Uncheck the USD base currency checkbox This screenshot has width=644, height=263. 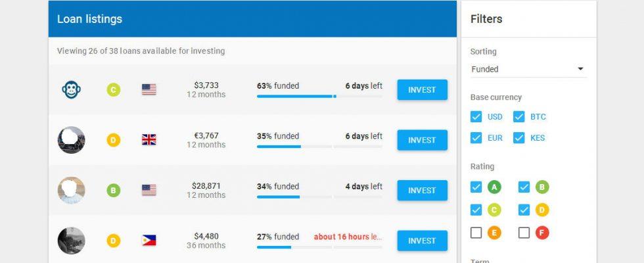(476, 117)
